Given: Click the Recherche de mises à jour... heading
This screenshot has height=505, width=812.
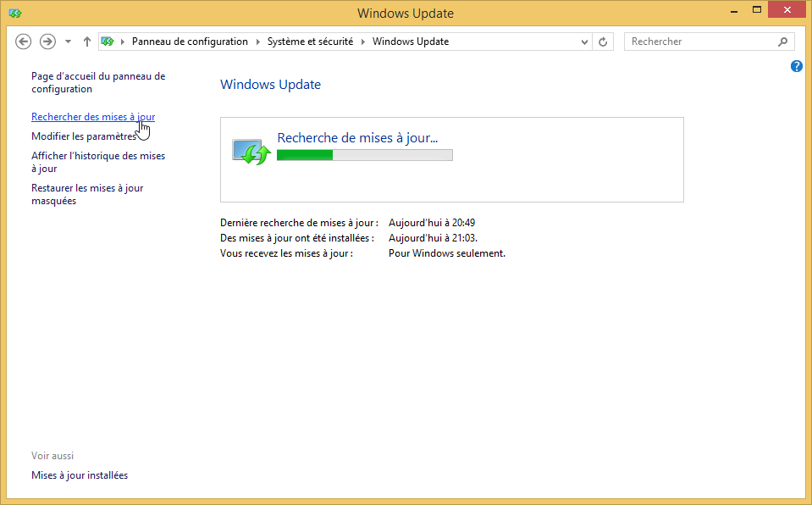Looking at the screenshot, I should pyautogui.click(x=357, y=138).
